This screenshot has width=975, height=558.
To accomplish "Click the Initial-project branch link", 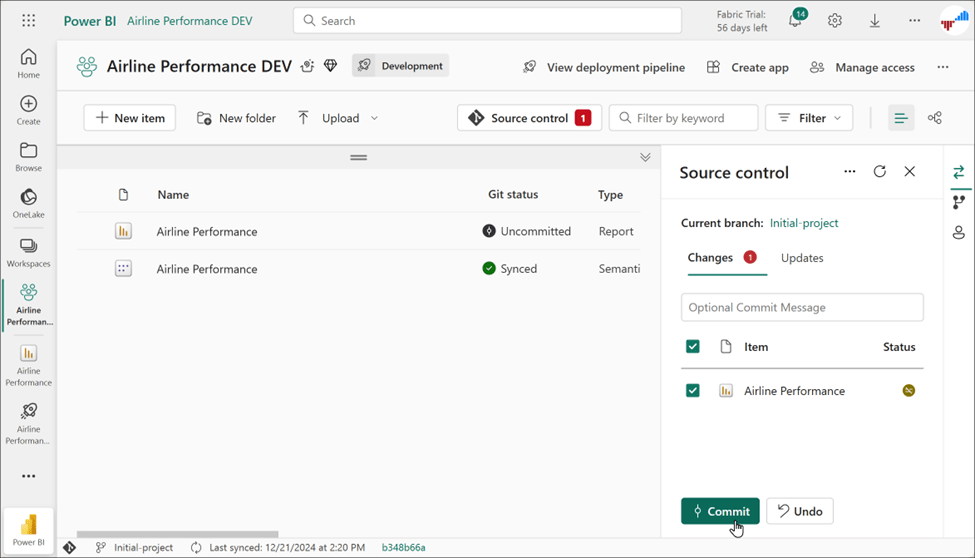I will pyautogui.click(x=803, y=223).
